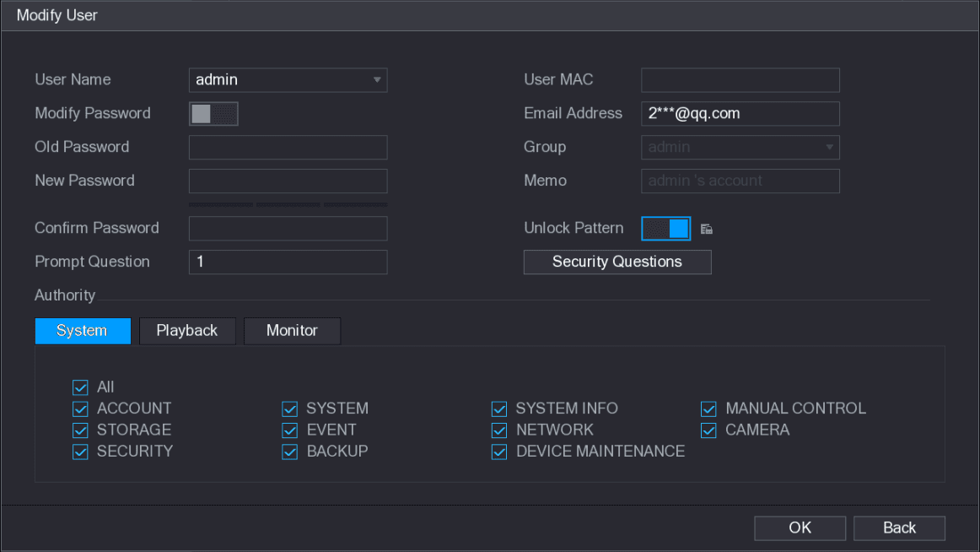Uncheck the EVENT permission
This screenshot has height=552, width=980.
[289, 430]
